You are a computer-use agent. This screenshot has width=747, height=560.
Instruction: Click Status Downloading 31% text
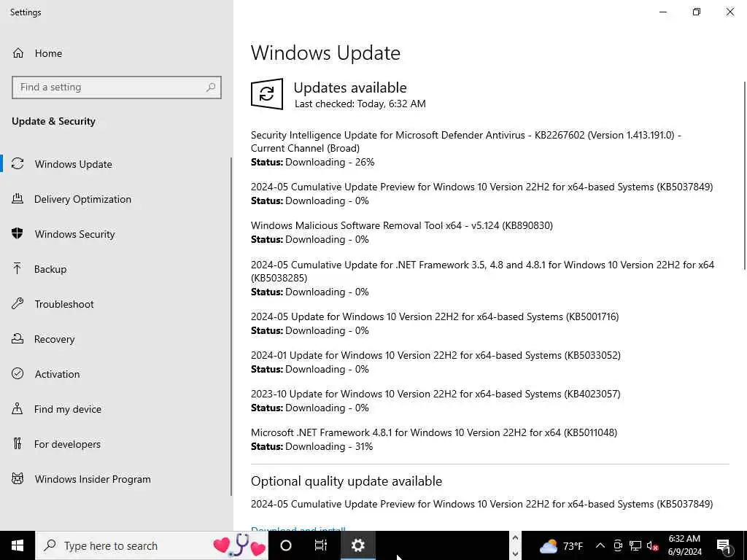tap(311, 446)
